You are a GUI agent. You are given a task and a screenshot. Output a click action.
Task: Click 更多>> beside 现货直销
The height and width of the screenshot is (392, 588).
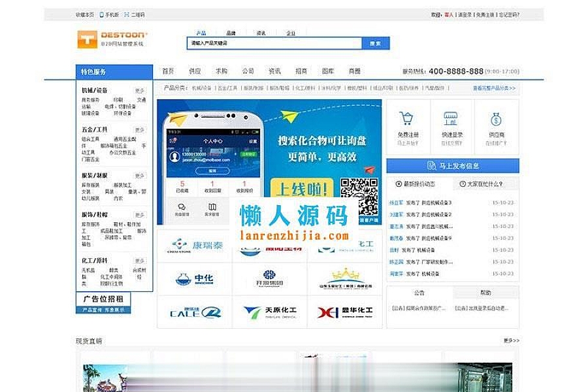click(512, 340)
